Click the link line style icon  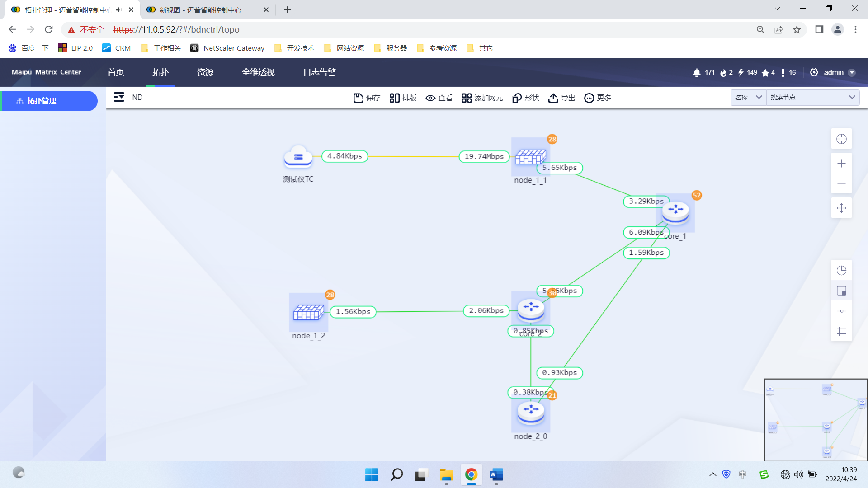[x=841, y=311]
